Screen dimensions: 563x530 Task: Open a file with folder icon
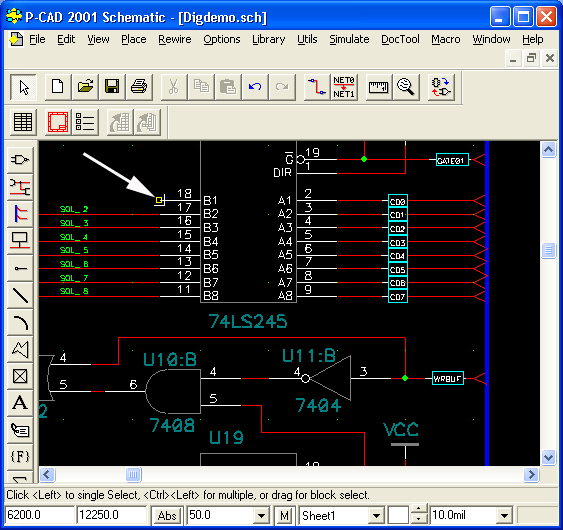click(x=85, y=87)
